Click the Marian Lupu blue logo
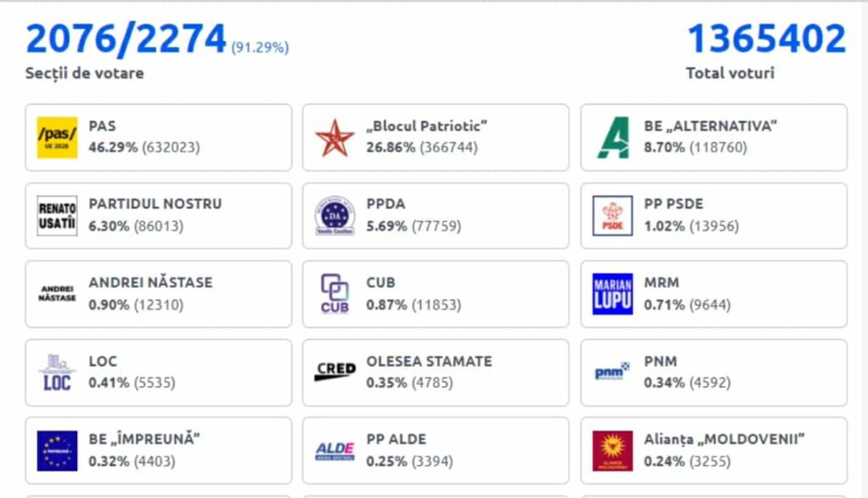 click(x=612, y=294)
